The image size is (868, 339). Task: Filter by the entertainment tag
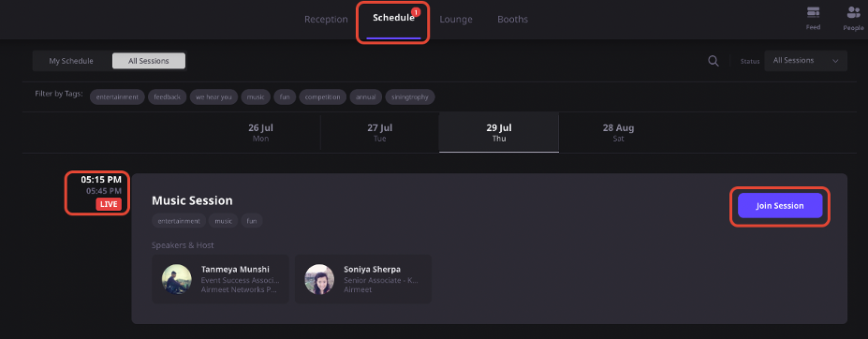click(x=117, y=97)
